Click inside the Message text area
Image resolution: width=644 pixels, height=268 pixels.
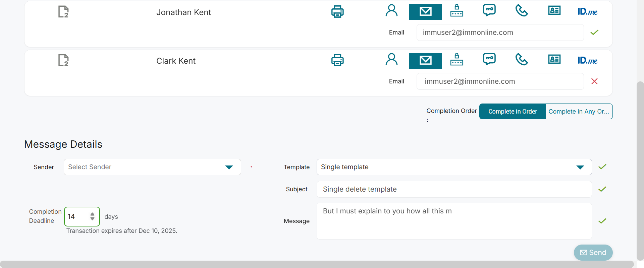[x=454, y=221]
